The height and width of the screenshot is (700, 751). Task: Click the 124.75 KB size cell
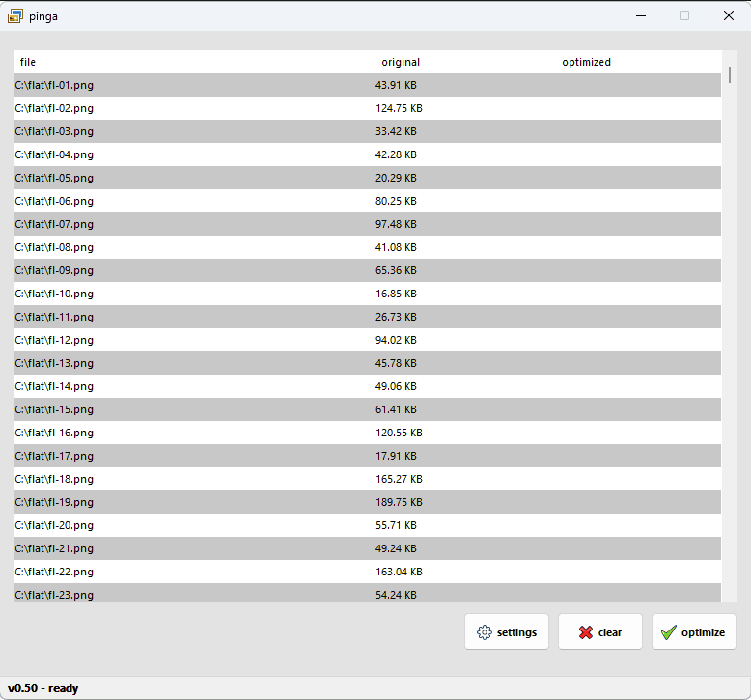(x=399, y=108)
